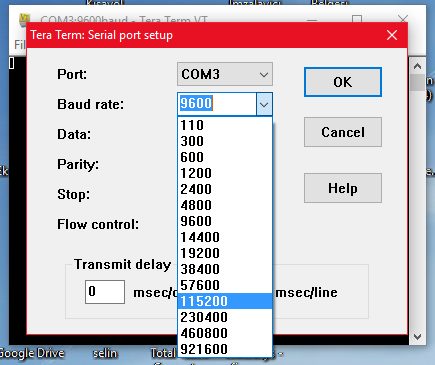Viewport: 435px width, 365px height.
Task: Select 230400 baud rate option
Action: (x=225, y=317)
